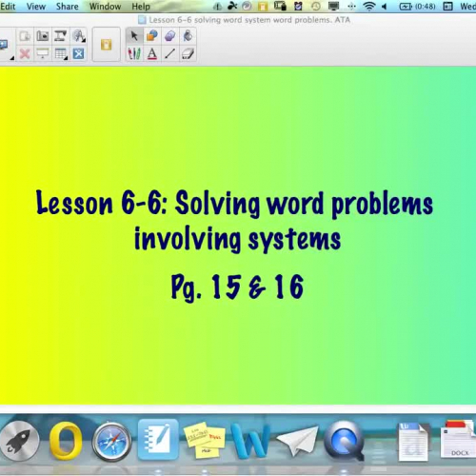Click the blue Full Screen toggle icon

78,53
